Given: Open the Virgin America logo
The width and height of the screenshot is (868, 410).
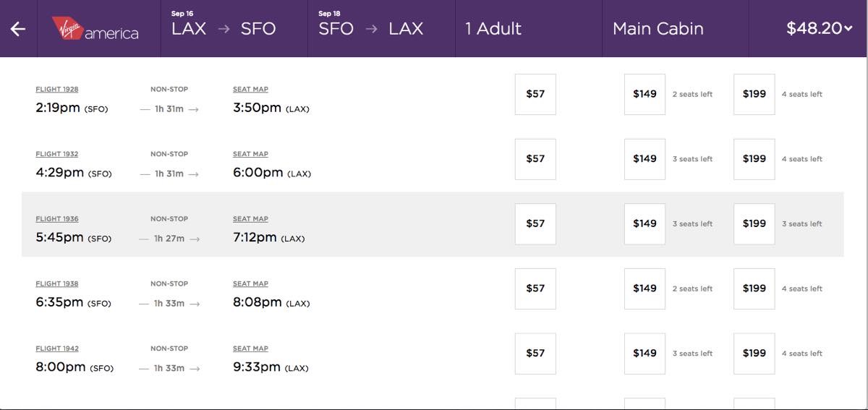Looking at the screenshot, I should (95, 29).
